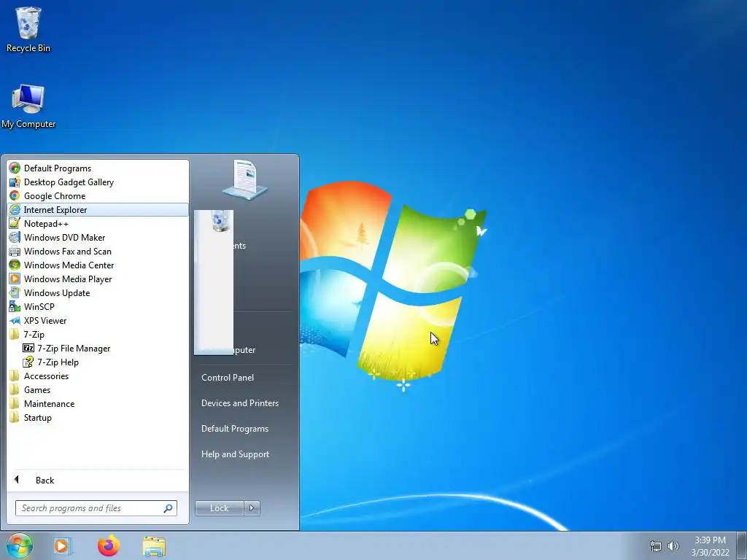Expand the Maintenance folder

(x=49, y=403)
